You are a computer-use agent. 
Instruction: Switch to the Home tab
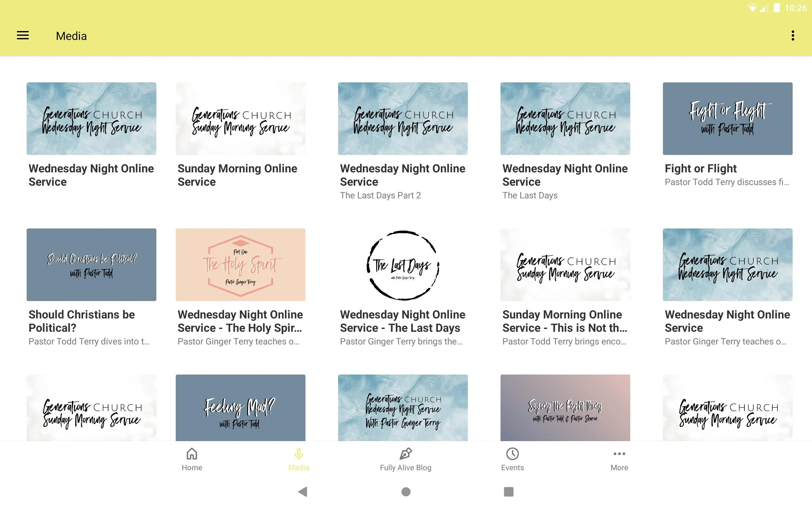pos(192,459)
